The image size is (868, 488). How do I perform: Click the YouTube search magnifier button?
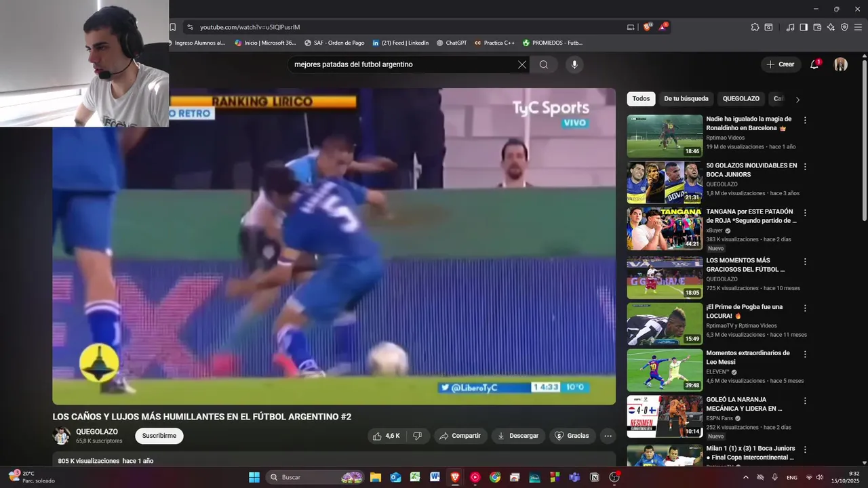544,64
